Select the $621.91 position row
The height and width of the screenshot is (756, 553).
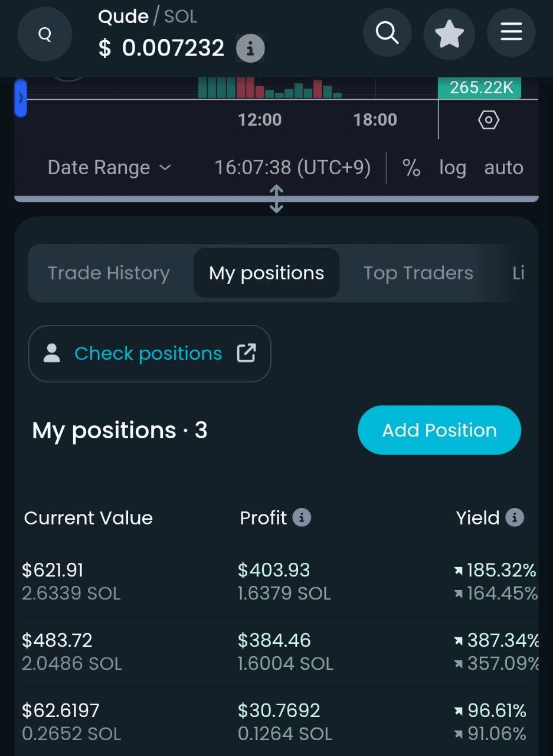pos(276,581)
